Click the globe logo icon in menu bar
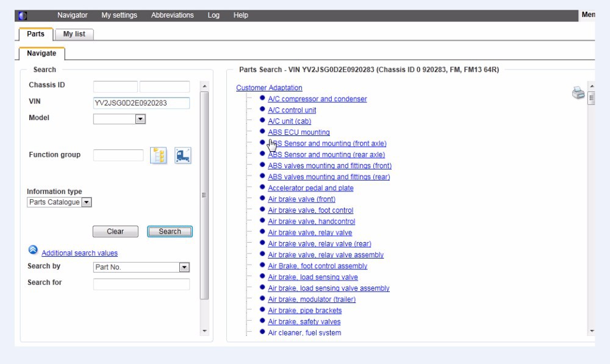610x364 pixels. pyautogui.click(x=23, y=16)
